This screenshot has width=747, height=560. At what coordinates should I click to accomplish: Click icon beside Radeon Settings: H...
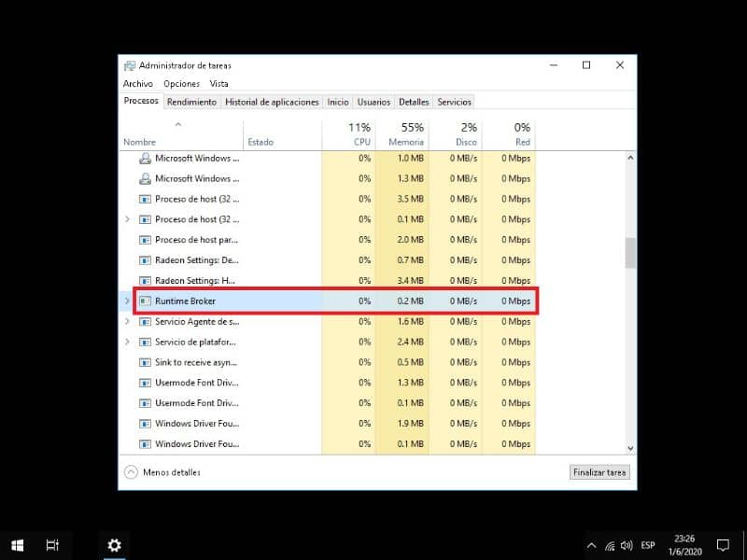coord(145,281)
